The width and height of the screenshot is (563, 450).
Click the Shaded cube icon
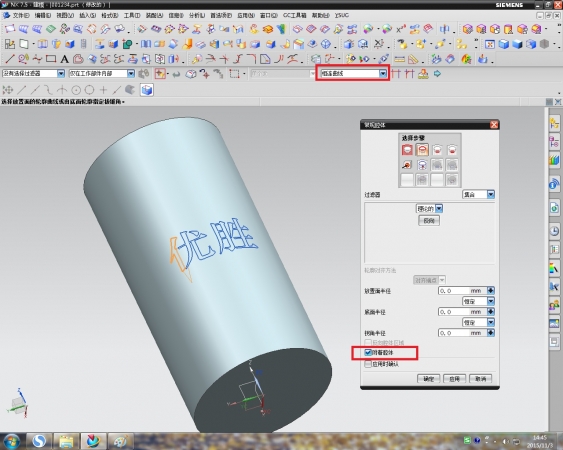point(517,44)
